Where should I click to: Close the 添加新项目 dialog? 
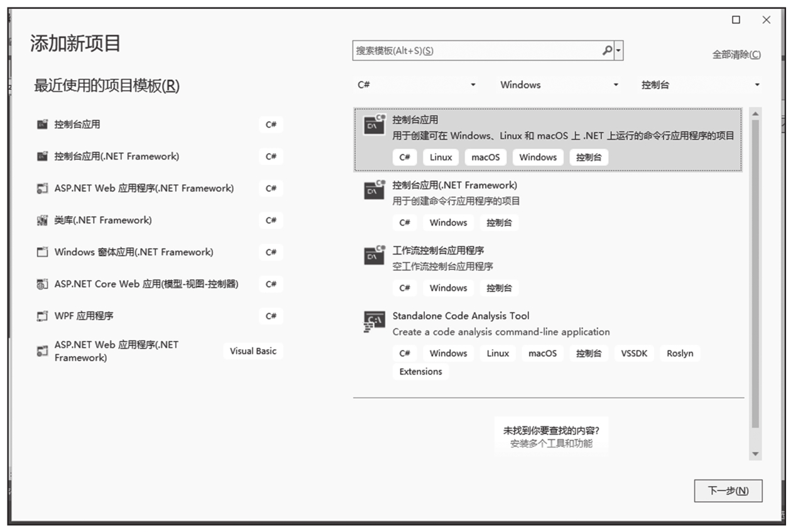coord(766,20)
